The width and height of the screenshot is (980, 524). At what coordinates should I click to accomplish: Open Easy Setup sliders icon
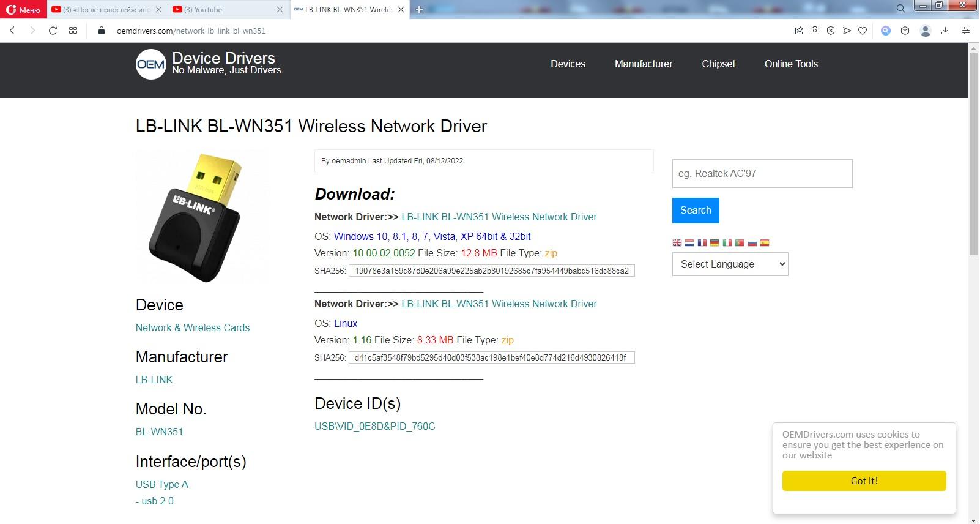(966, 31)
